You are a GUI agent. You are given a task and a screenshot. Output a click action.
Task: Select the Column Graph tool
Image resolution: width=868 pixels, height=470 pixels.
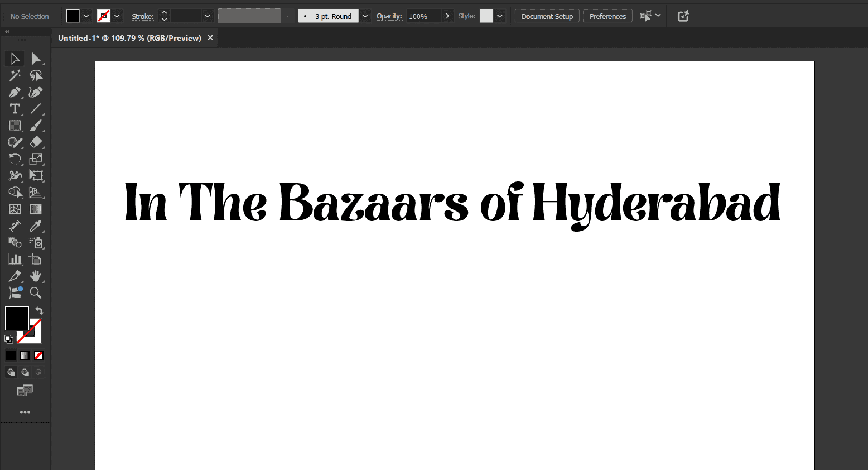pos(15,260)
